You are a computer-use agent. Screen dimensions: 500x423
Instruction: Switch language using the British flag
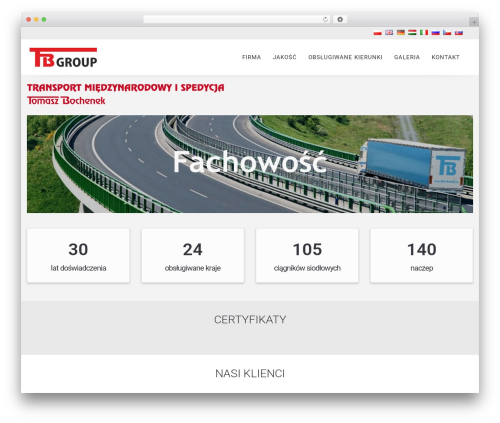[389, 32]
